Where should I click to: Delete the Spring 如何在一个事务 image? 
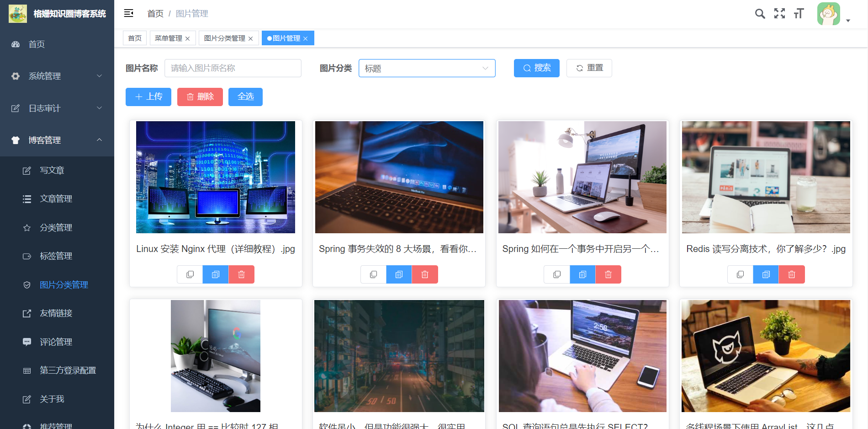[608, 274]
